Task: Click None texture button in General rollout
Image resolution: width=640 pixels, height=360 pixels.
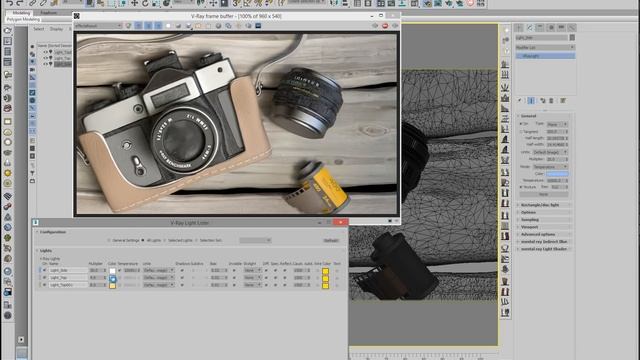Action: pos(544,194)
